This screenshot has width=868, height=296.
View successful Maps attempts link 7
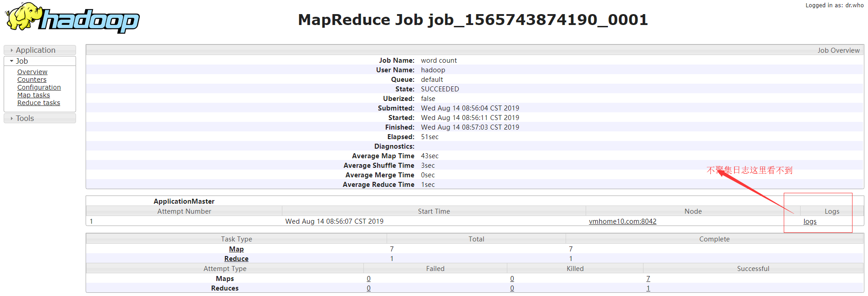point(648,279)
